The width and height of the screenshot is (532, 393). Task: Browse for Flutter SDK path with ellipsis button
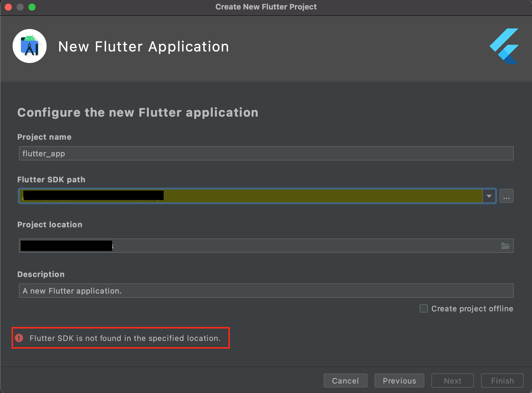pos(507,196)
